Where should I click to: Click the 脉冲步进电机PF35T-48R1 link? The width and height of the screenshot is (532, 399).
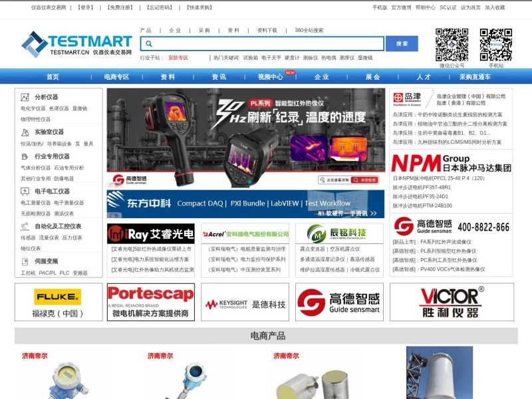click(422, 188)
